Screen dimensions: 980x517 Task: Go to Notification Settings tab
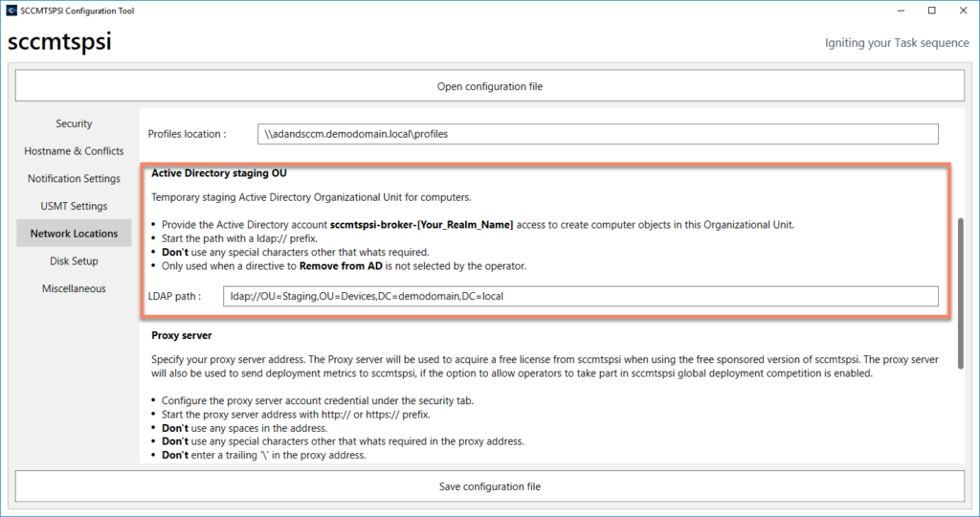74,179
